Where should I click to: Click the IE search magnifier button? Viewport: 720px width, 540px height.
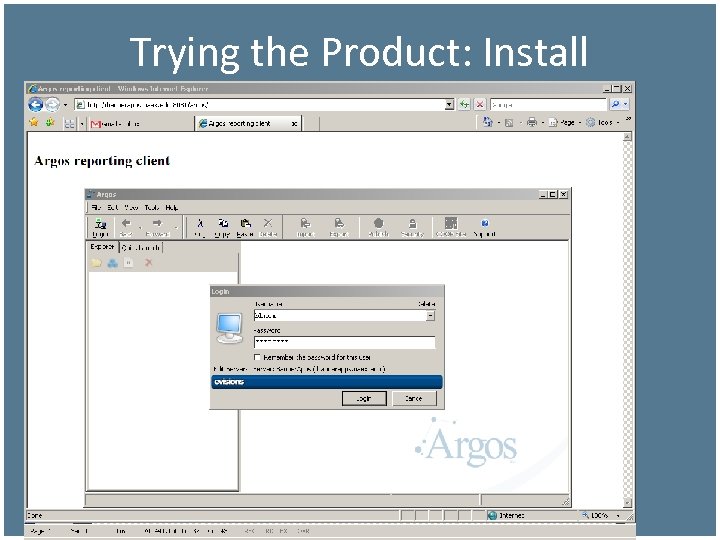(x=615, y=105)
